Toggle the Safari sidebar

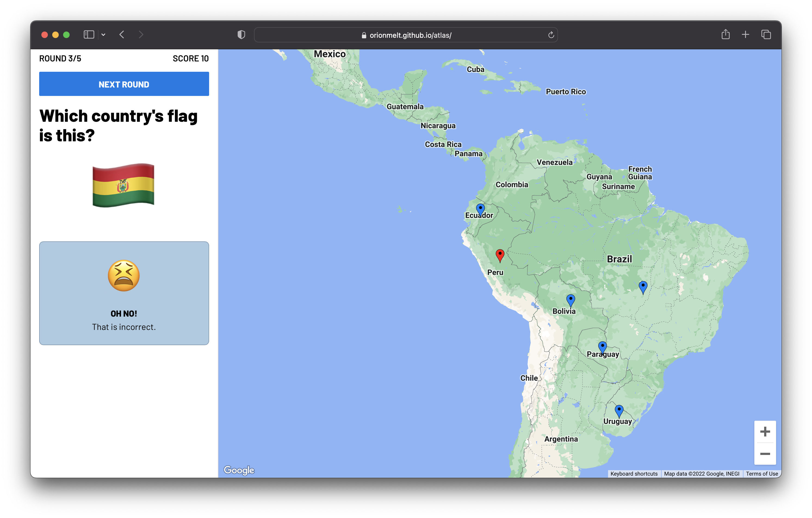point(89,35)
